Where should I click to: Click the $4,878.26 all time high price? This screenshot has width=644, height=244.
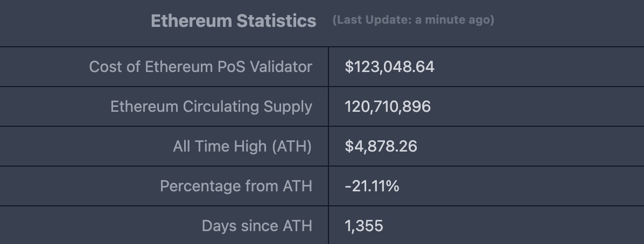(381, 146)
